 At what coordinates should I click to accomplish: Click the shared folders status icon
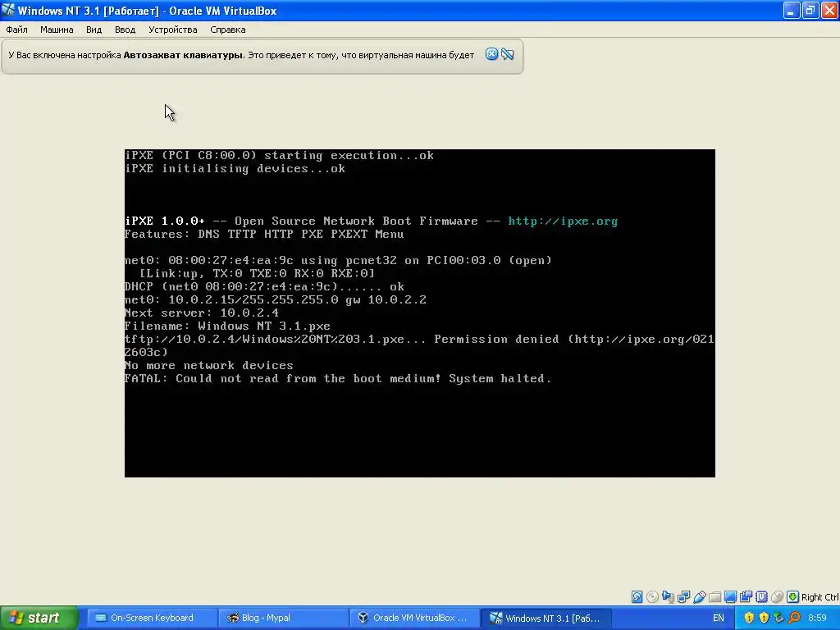pos(714,597)
